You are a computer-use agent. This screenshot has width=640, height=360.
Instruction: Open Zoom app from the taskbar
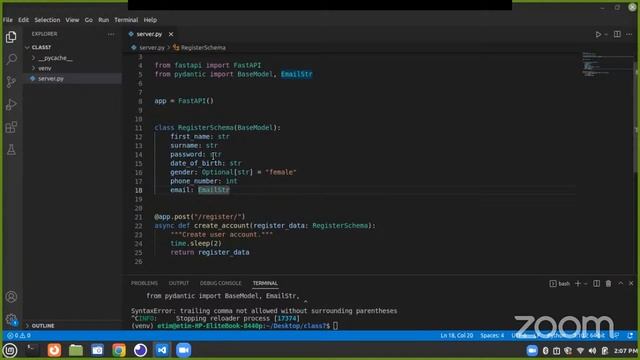pyautogui.click(x=184, y=350)
